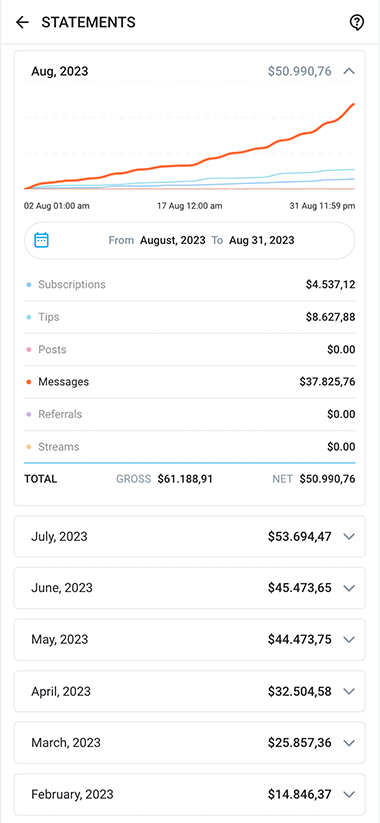The image size is (380, 823).
Task: Expand the March, 2023 statement chevron
Action: coord(349,743)
